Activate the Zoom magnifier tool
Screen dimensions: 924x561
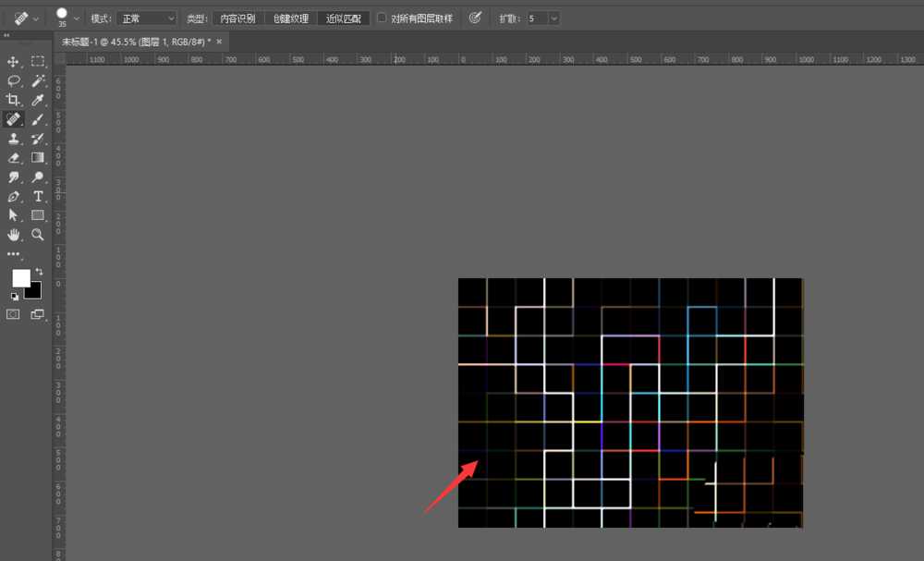(38, 235)
